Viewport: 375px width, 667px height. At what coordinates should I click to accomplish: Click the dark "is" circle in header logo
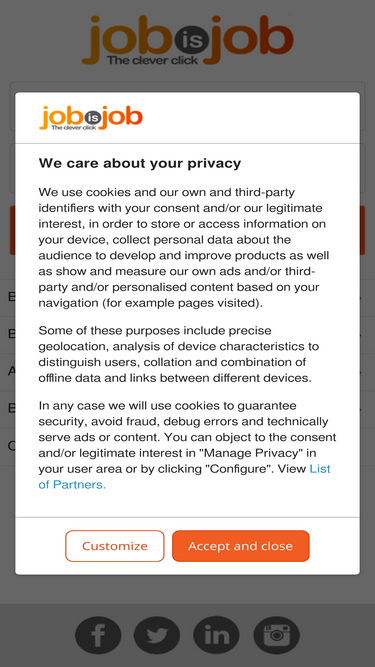[191, 42]
